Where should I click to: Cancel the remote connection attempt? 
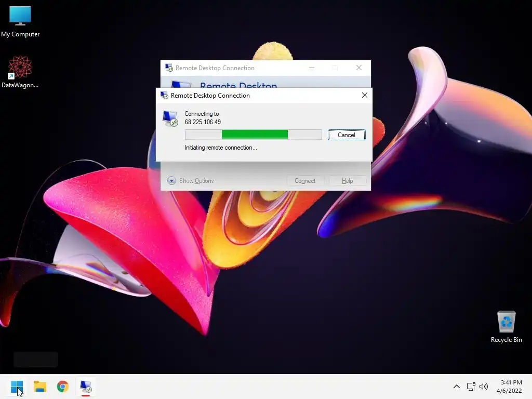tap(347, 135)
